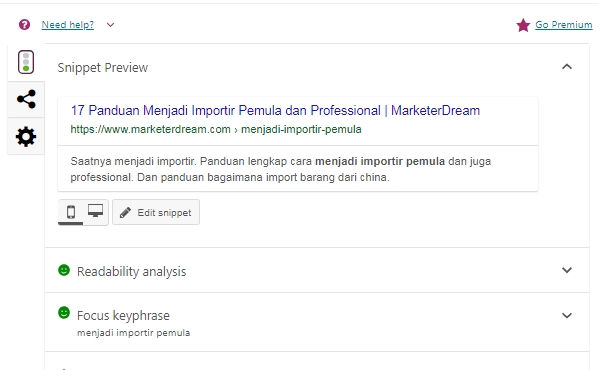Screen dimensions: 598x370
Task: Click the green smiley beside Focus keyphrase
Action: click(64, 313)
